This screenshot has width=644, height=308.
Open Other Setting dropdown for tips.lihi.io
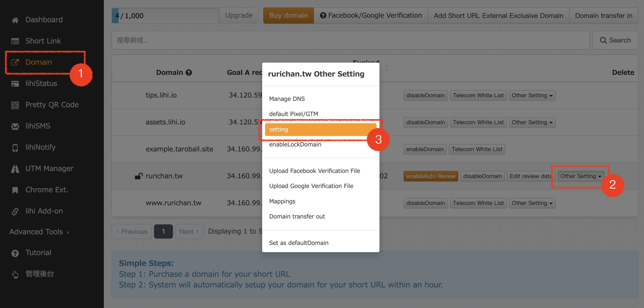pos(532,95)
